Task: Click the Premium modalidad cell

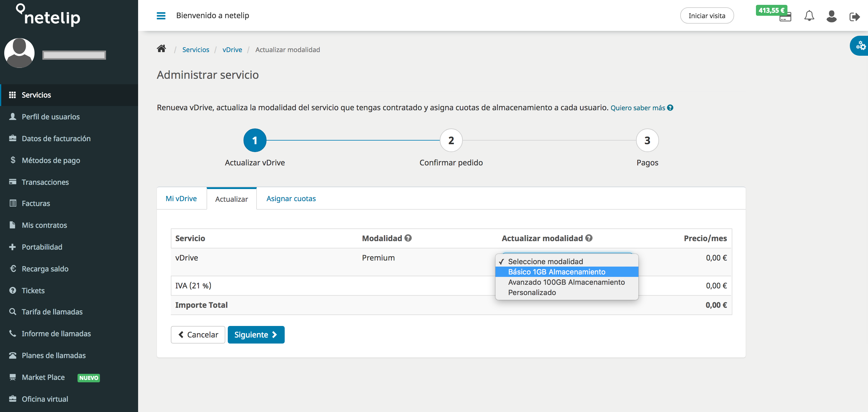Action: (x=378, y=257)
